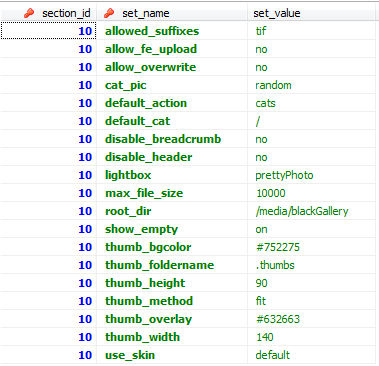The height and width of the screenshot is (366, 379).
Task: Select the cat_pic cell
Action: click(172, 85)
